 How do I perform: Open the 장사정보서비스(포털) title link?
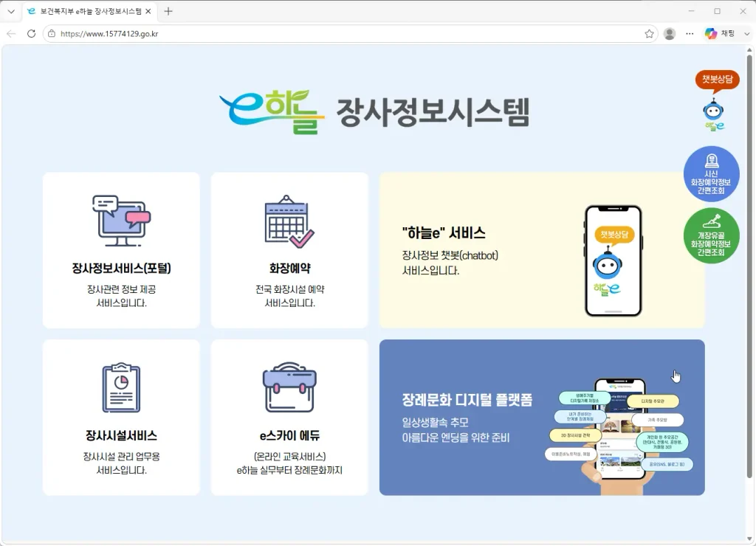pyautogui.click(x=121, y=269)
